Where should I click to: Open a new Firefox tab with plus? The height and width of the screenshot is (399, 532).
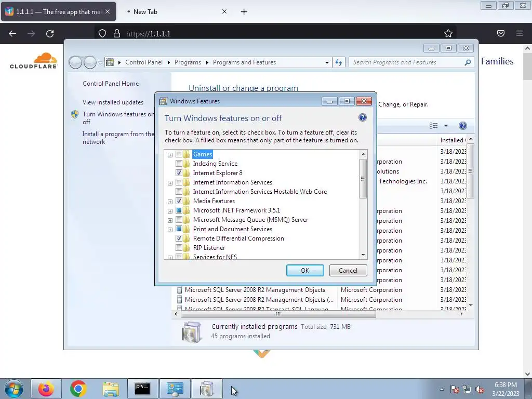point(244,12)
